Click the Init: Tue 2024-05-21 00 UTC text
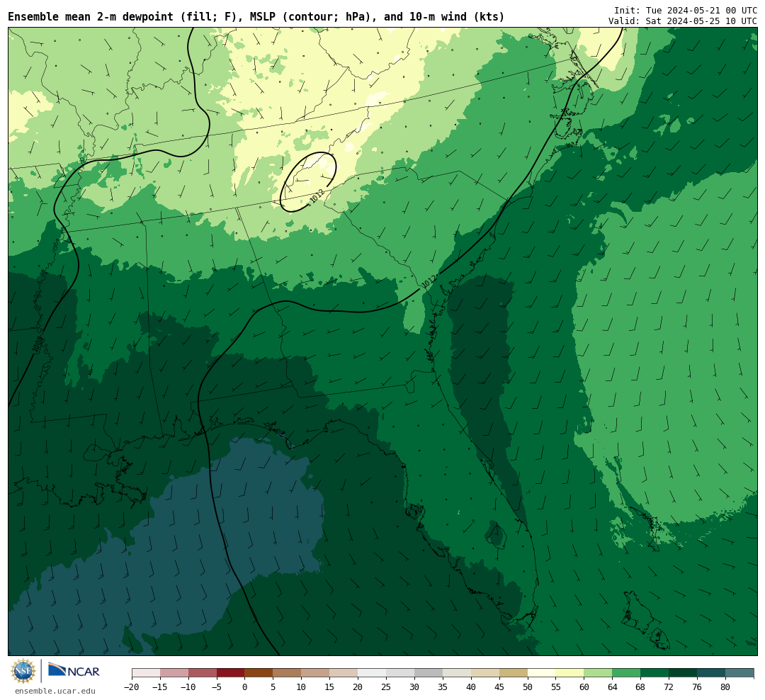Viewport: 765px width, 700px height. point(686,10)
